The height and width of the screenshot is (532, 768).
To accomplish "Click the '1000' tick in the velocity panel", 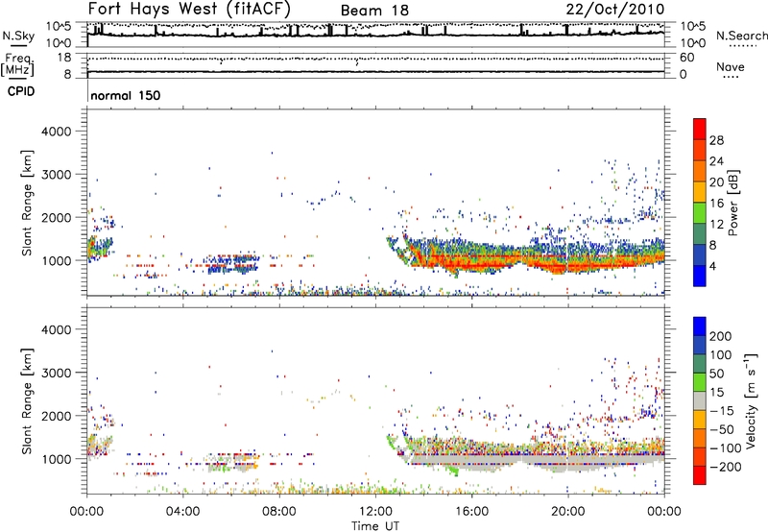I will point(56,459).
